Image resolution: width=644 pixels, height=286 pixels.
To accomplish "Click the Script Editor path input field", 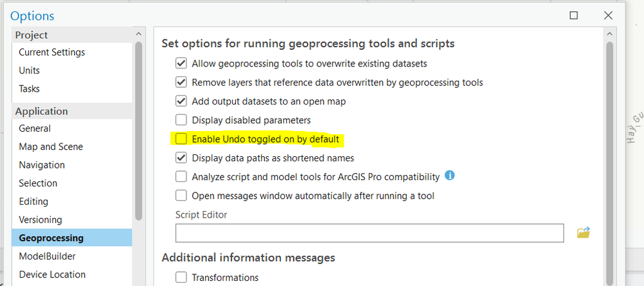I will [x=369, y=232].
